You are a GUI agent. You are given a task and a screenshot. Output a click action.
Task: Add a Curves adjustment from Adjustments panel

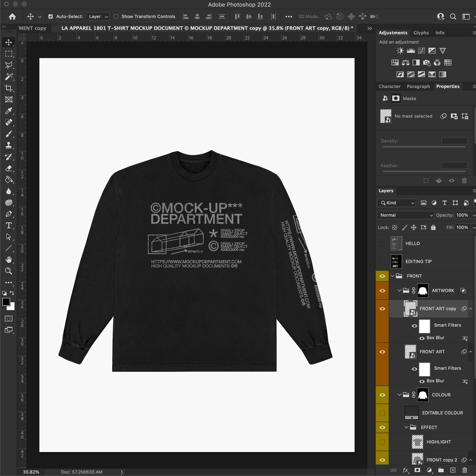[x=421, y=51]
